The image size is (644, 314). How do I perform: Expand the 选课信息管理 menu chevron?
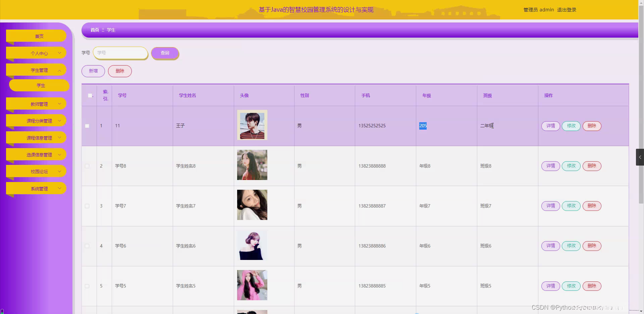[59, 154]
